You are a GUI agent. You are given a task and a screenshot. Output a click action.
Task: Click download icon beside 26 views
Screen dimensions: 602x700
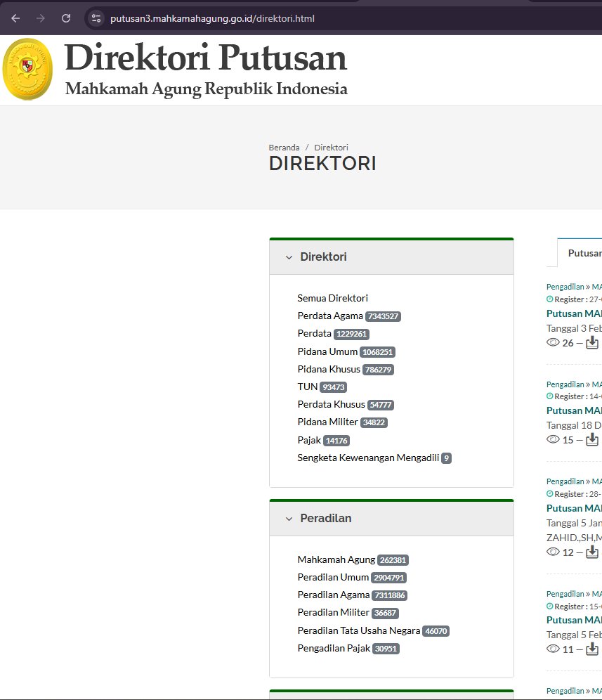(592, 342)
